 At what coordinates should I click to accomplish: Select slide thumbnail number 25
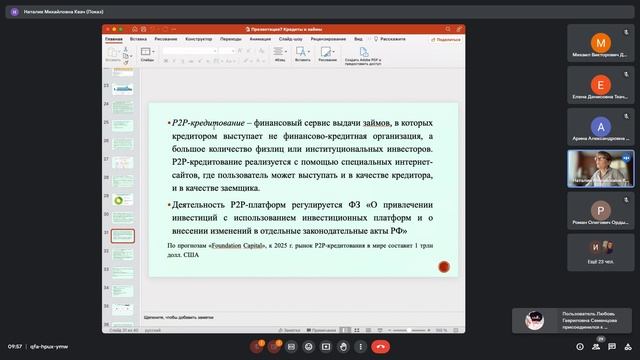[123, 125]
